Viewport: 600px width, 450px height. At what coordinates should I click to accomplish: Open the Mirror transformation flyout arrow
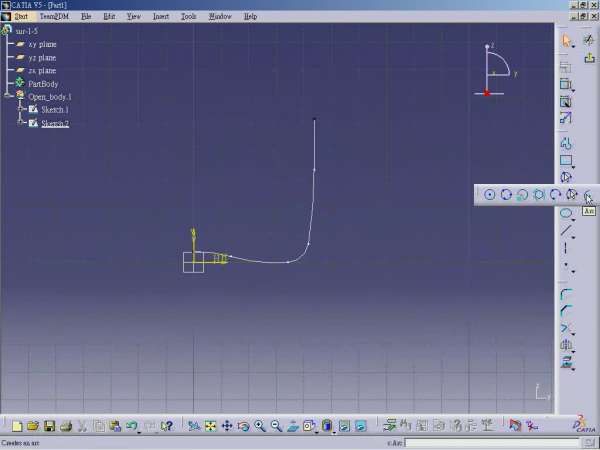pos(573,352)
